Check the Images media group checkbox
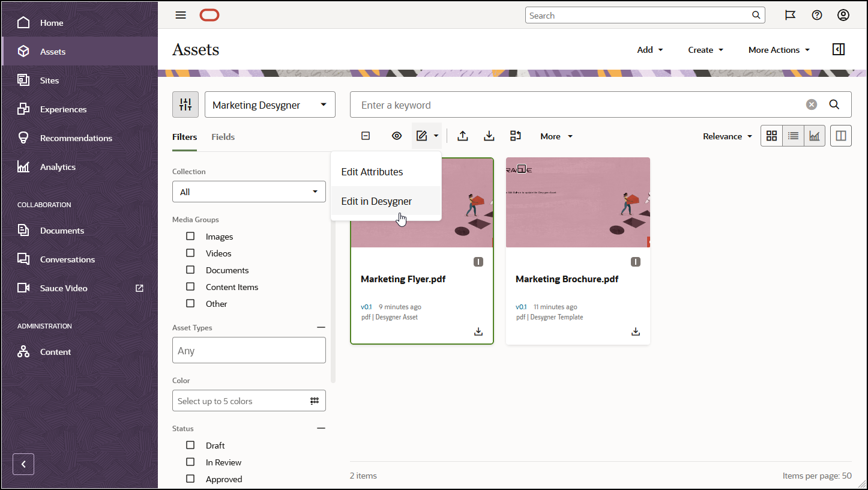The width and height of the screenshot is (868, 490). tap(190, 236)
